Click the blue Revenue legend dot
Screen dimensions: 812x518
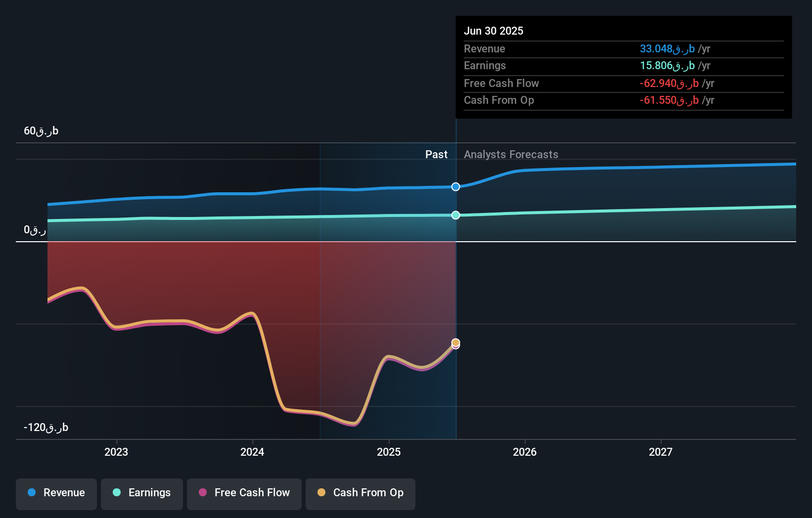tap(31, 493)
